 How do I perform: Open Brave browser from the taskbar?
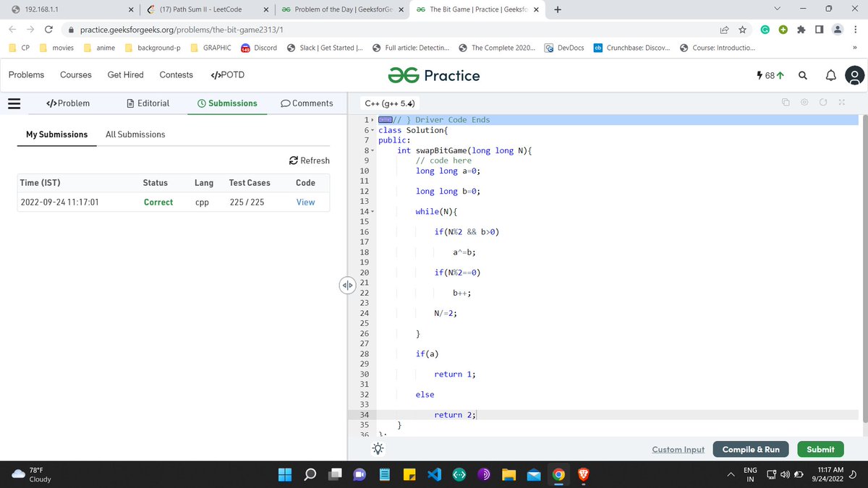pos(583,475)
